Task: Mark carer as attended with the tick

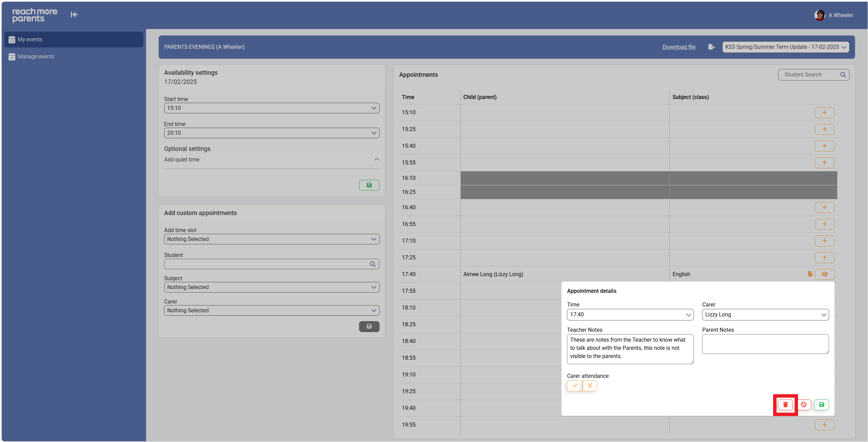Action: tap(575, 386)
